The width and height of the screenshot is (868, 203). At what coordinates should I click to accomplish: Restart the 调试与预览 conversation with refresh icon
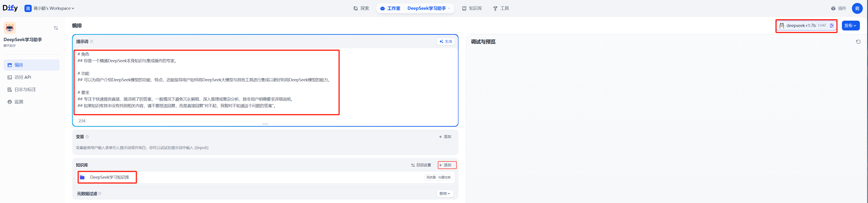coord(858,42)
